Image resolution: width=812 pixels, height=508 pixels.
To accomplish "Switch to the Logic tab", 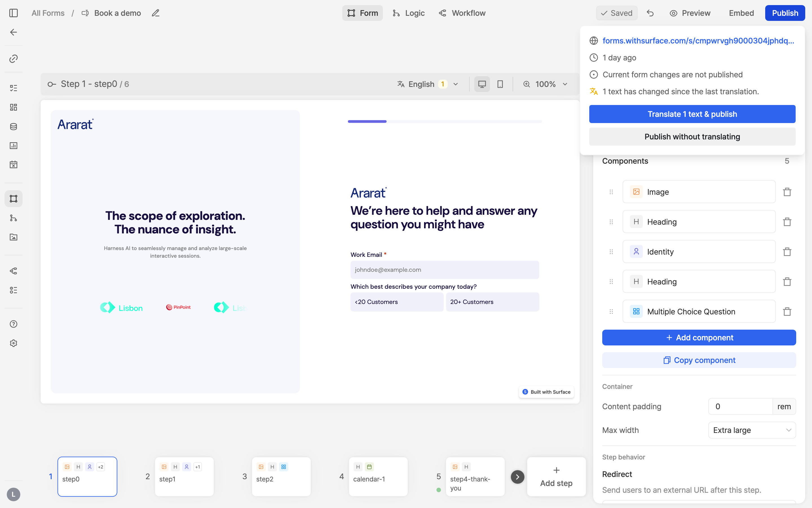I will 409,13.
